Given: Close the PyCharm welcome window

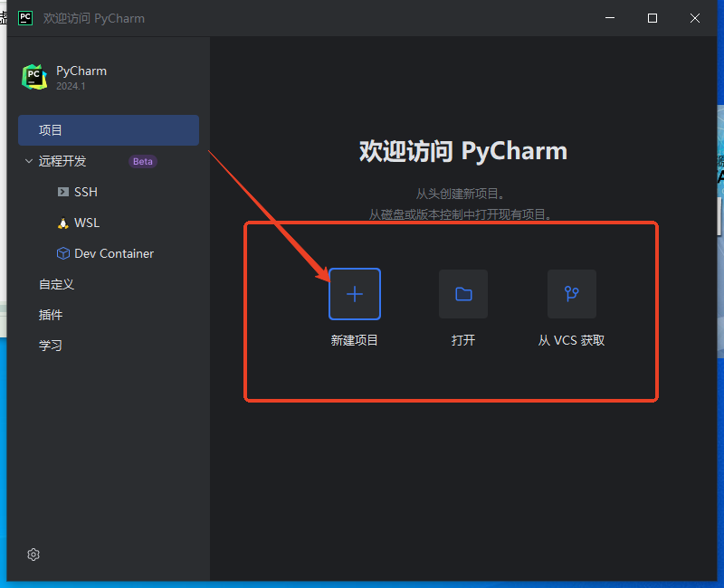Looking at the screenshot, I should point(695,18).
